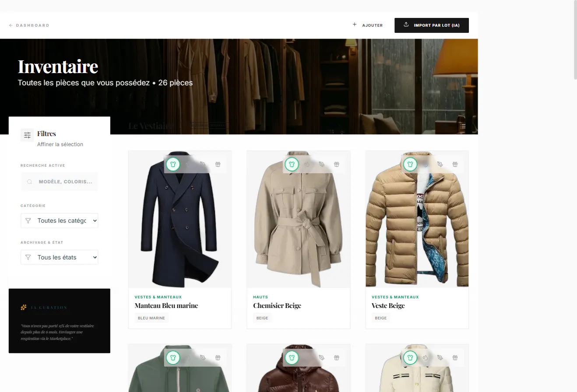Click the IA Curation sparkle icon

click(24, 308)
